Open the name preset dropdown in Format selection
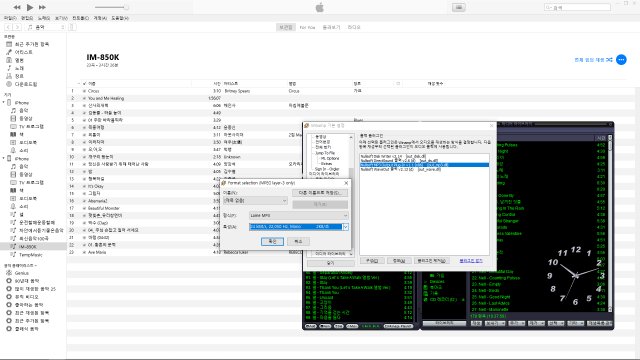This screenshot has height=360, width=640. click(255, 200)
